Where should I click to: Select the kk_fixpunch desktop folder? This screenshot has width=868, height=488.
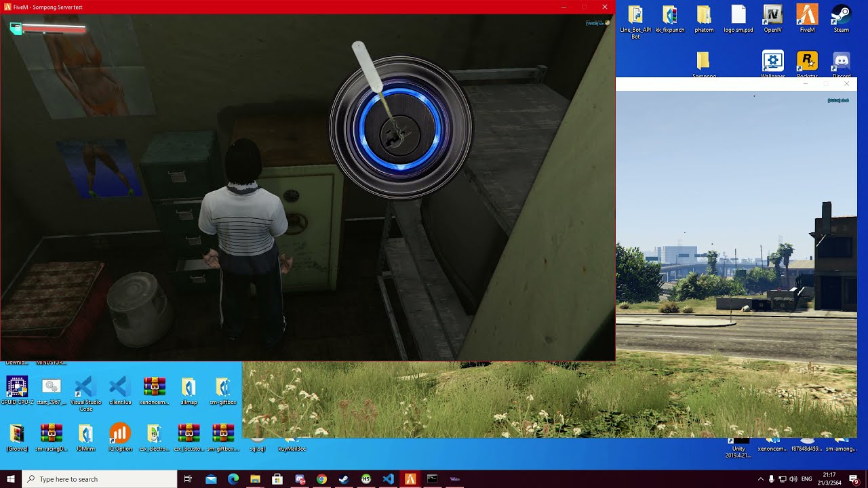(670, 19)
